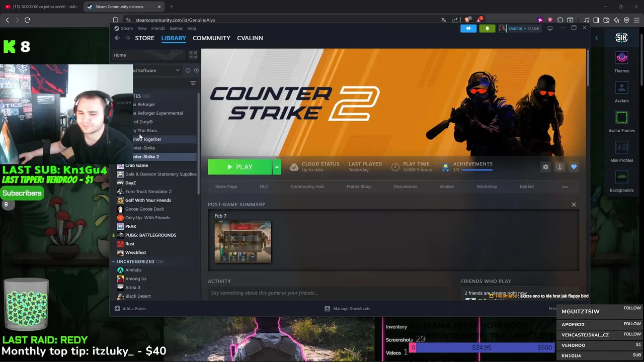Toggle the favorite heart icon
This screenshot has width=644, height=362.
point(574,167)
